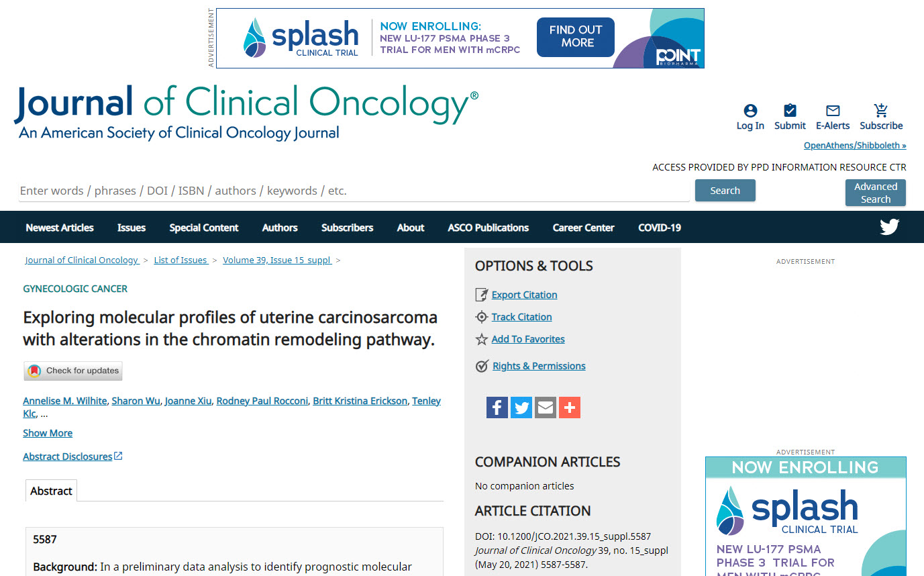Click the blue Twitter share icon
Viewport: 924px width, 576px height.
pos(521,407)
